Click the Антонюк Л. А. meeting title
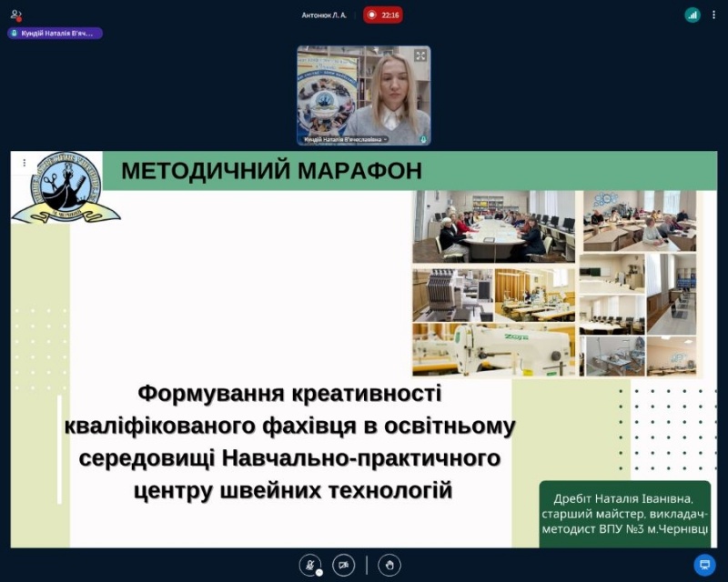This screenshot has height=582, width=728. (x=324, y=15)
